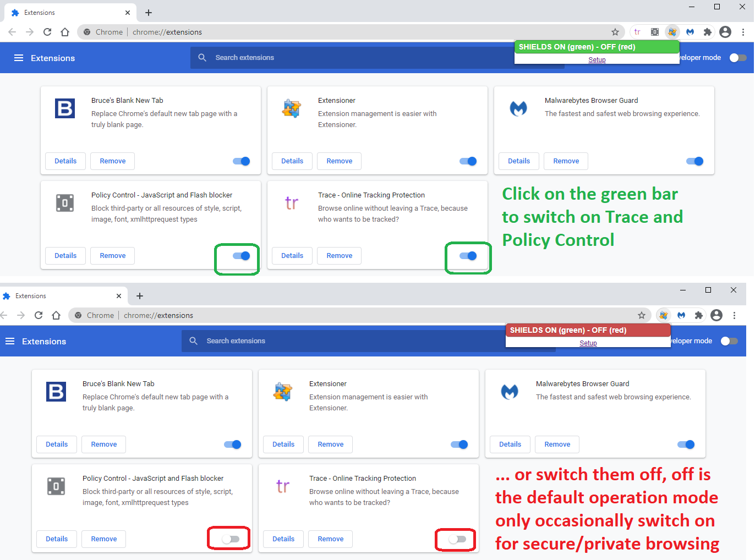Open Details for Bruce's Blank New Tab, top window
Viewport: 755px width, 560px height.
point(65,161)
